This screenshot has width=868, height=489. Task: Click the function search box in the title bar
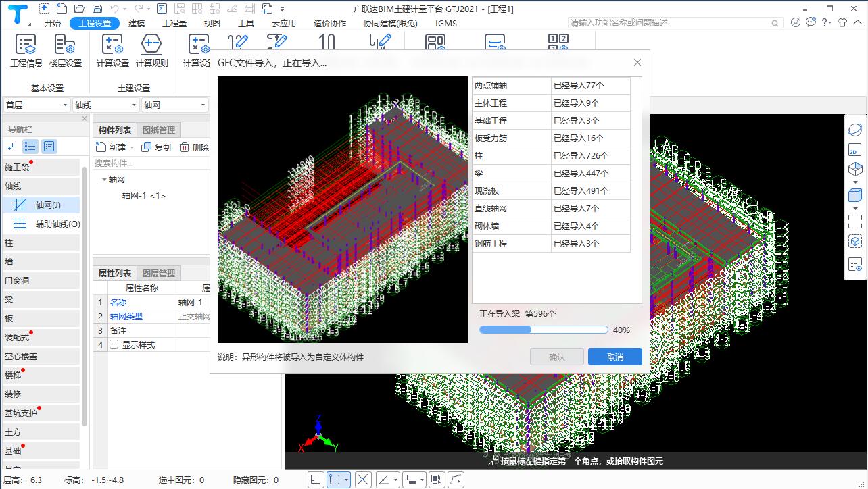(x=675, y=23)
